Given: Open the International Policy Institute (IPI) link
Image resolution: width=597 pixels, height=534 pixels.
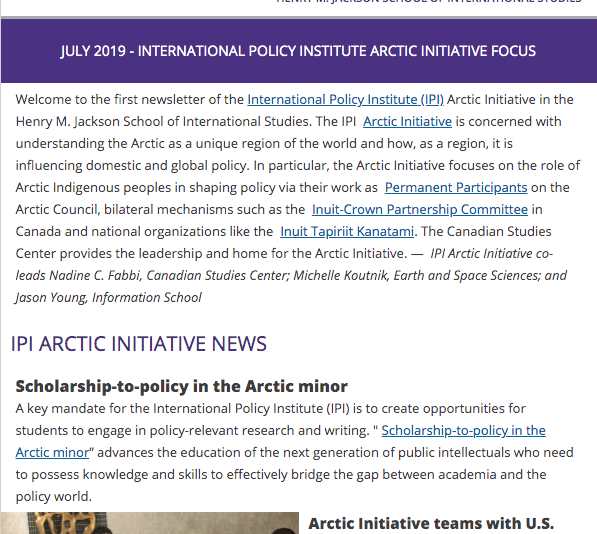Looking at the screenshot, I should click(345, 100).
